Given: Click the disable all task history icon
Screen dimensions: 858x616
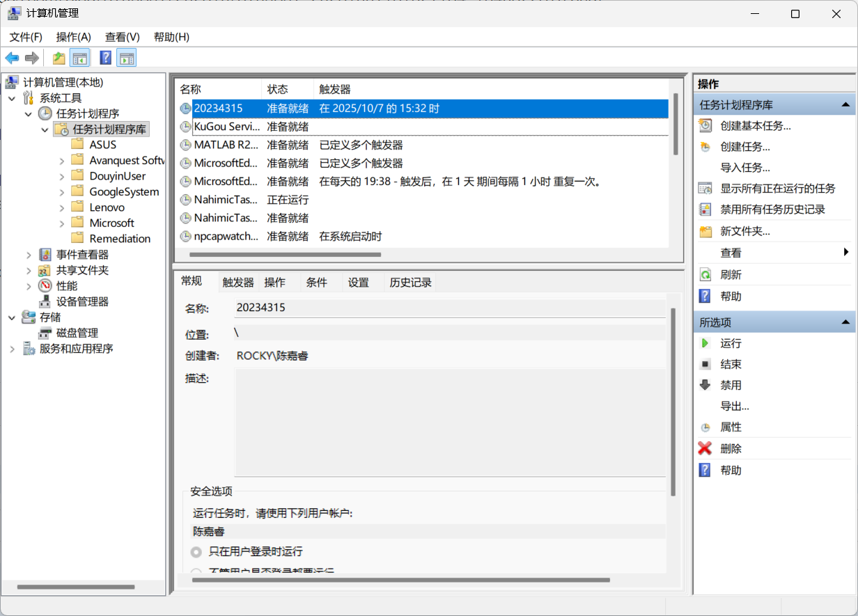Looking at the screenshot, I should [705, 210].
